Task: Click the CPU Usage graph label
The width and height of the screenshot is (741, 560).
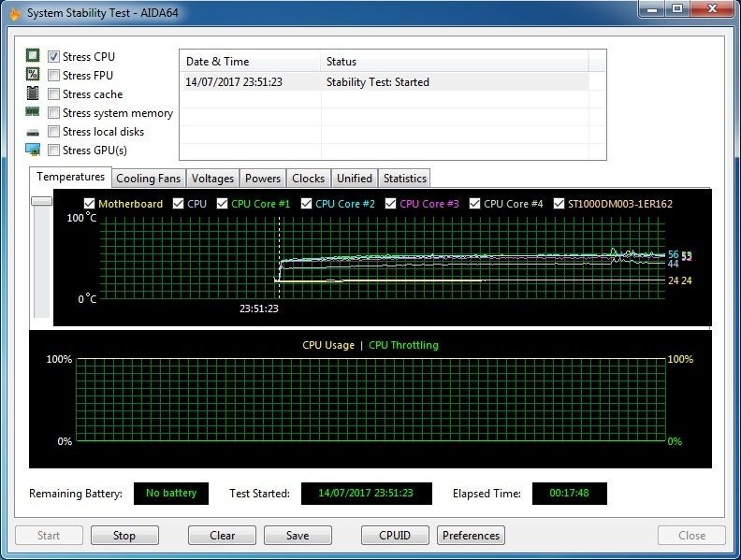Action: click(x=328, y=345)
